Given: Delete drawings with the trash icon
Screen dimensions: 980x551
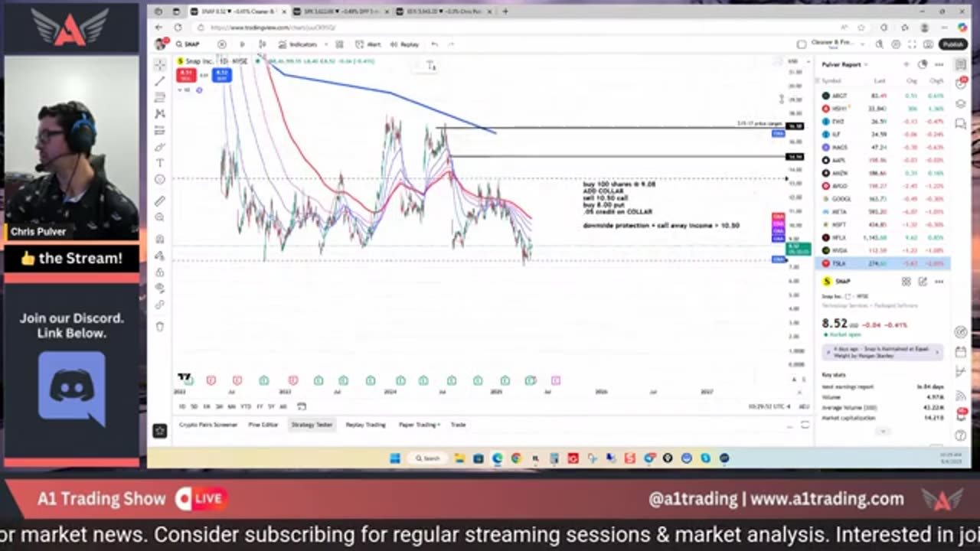Looking at the screenshot, I should click(160, 326).
